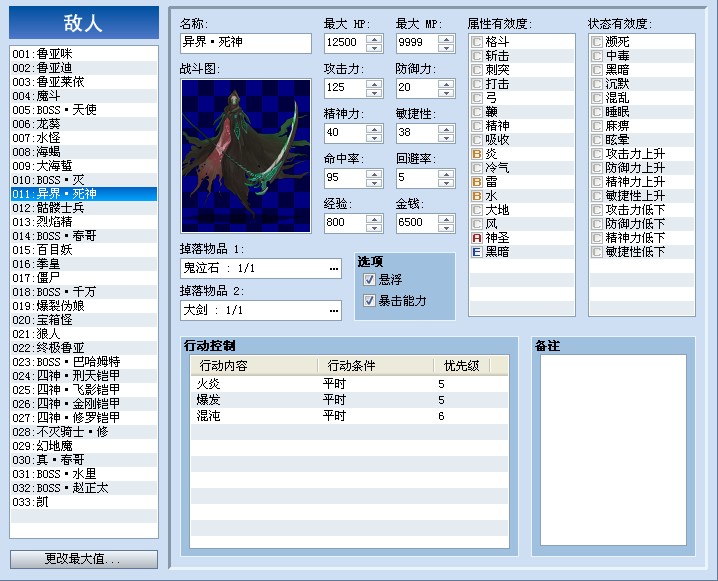Toggle the 打击 element rank icon
Viewport: 718px width, 581px height.
tap(477, 84)
